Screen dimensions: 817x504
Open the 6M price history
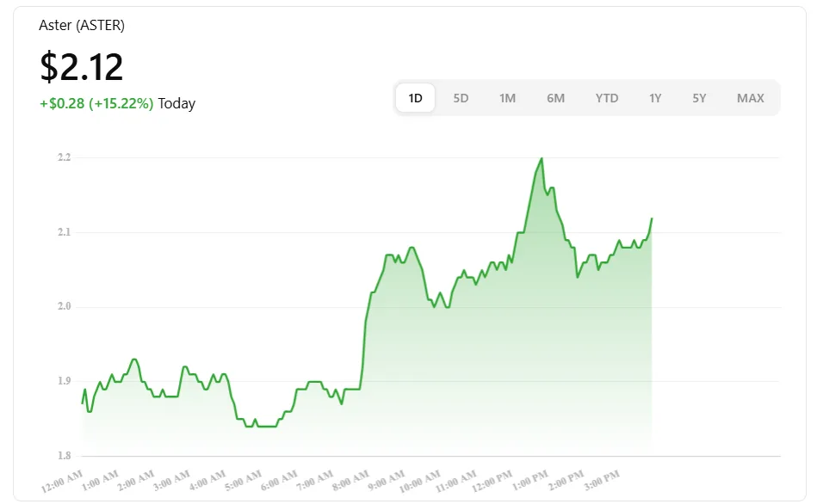tap(555, 97)
